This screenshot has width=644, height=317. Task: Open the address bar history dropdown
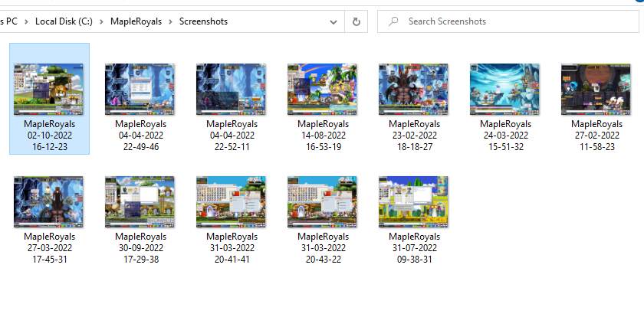(x=333, y=21)
